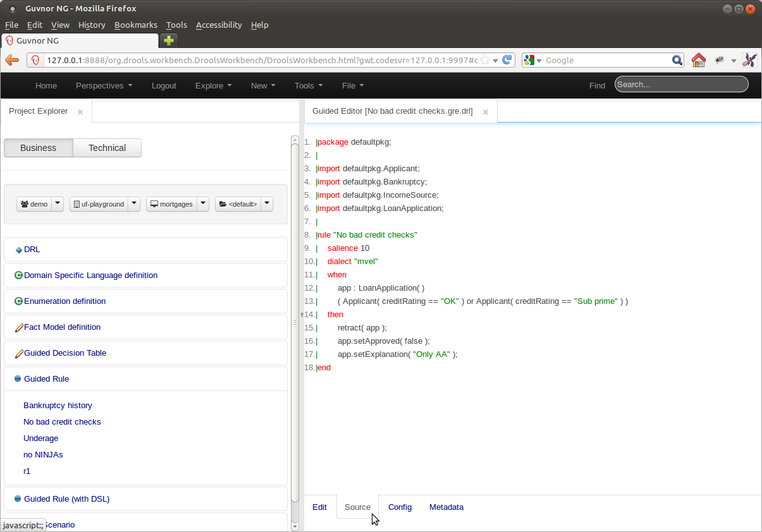Image resolution: width=762 pixels, height=532 pixels.
Task: Bookmark page with star icon
Action: point(485,60)
